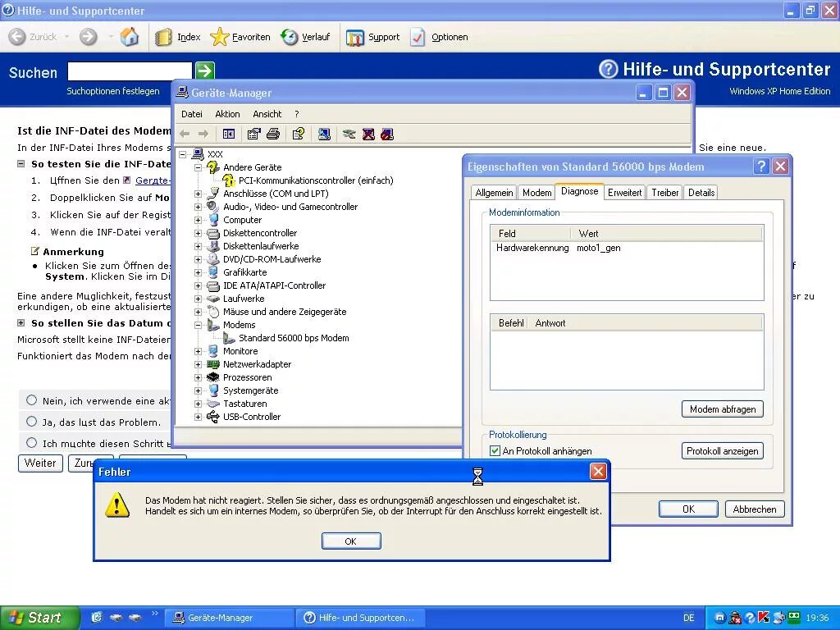The width and height of the screenshot is (840, 630).
Task: Click the console tree view toolbar icon
Action: point(229,134)
